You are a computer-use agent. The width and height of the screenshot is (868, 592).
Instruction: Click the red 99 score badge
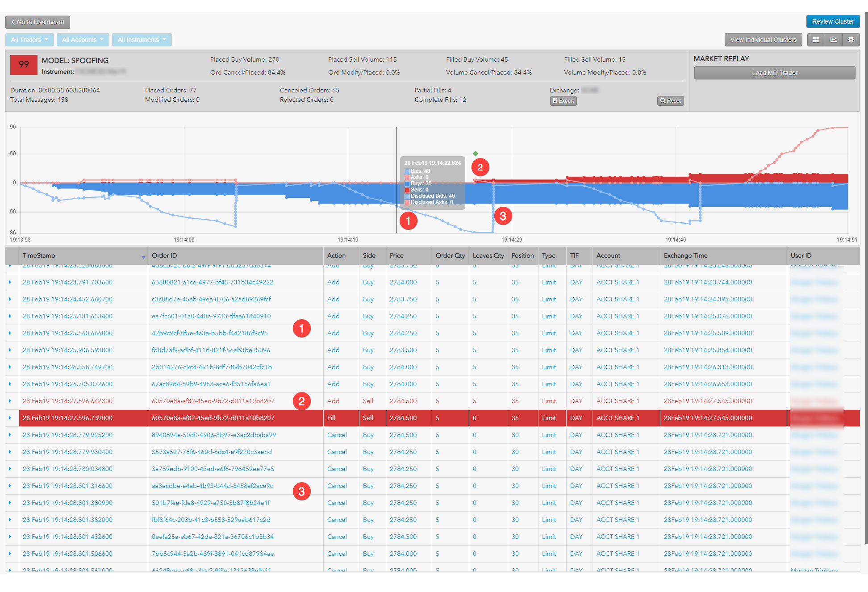[24, 65]
